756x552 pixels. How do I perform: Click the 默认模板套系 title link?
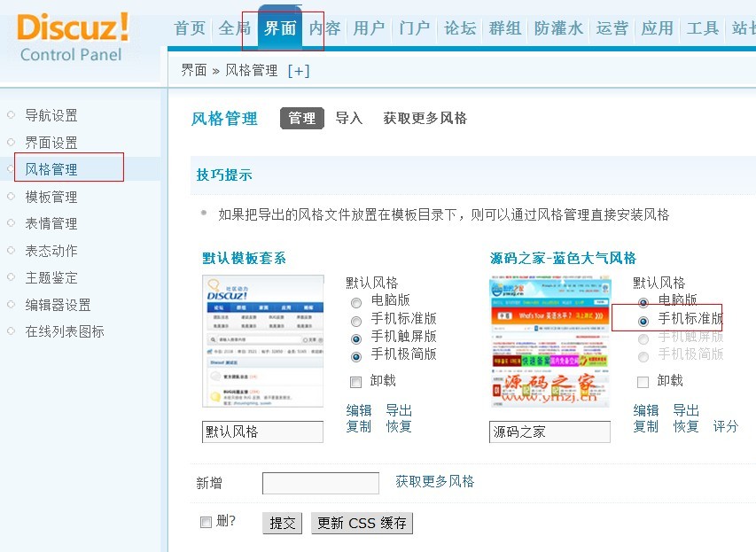[244, 258]
